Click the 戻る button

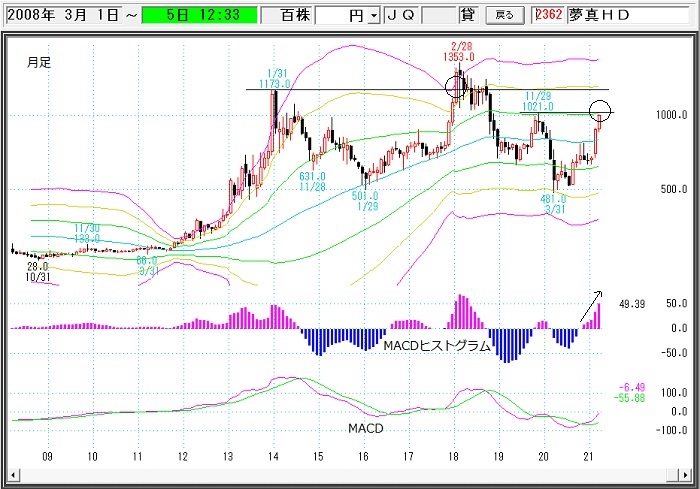[x=504, y=15]
